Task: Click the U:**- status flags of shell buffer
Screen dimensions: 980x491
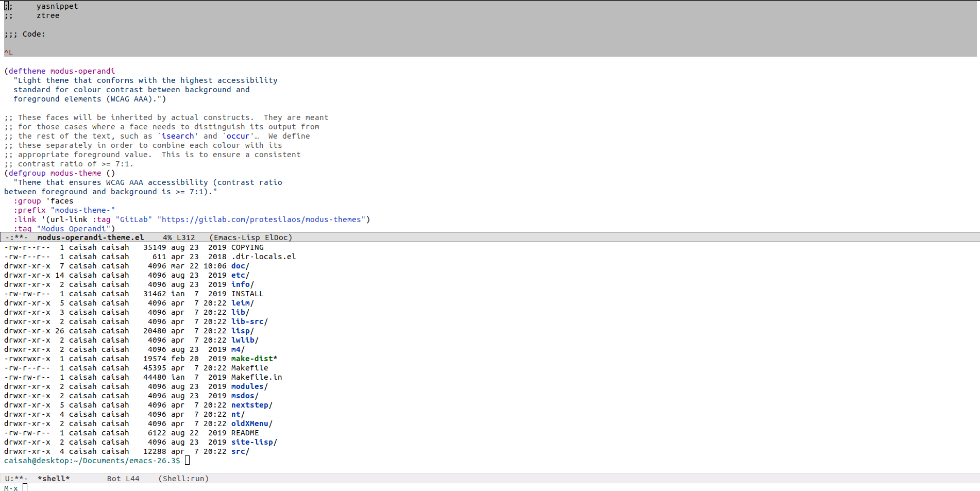Action: 16,479
